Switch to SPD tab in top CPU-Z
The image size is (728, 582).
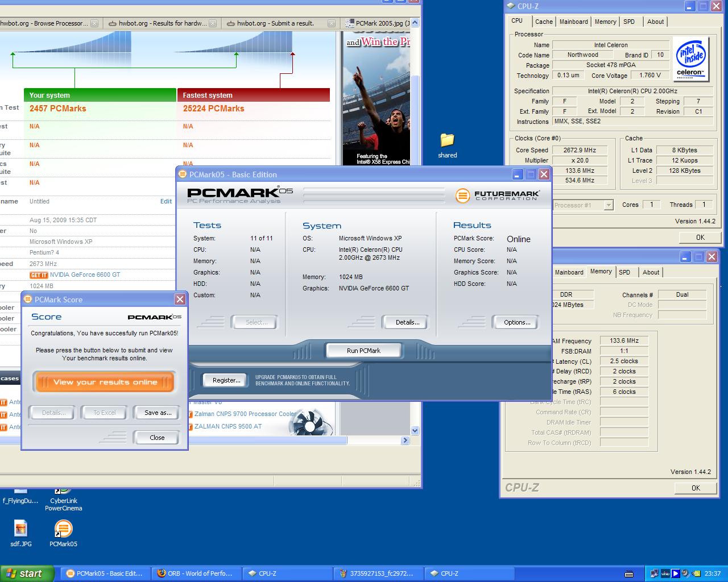(x=629, y=22)
